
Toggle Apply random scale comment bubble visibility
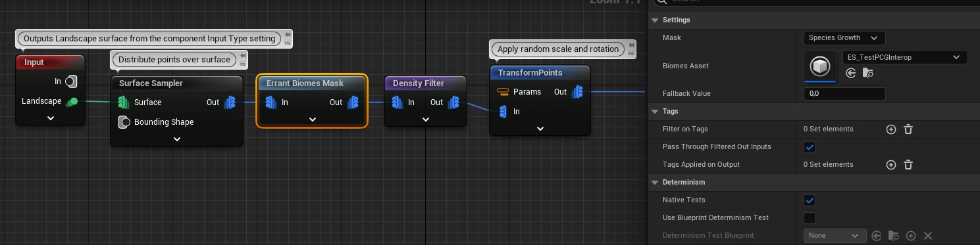coord(631,53)
